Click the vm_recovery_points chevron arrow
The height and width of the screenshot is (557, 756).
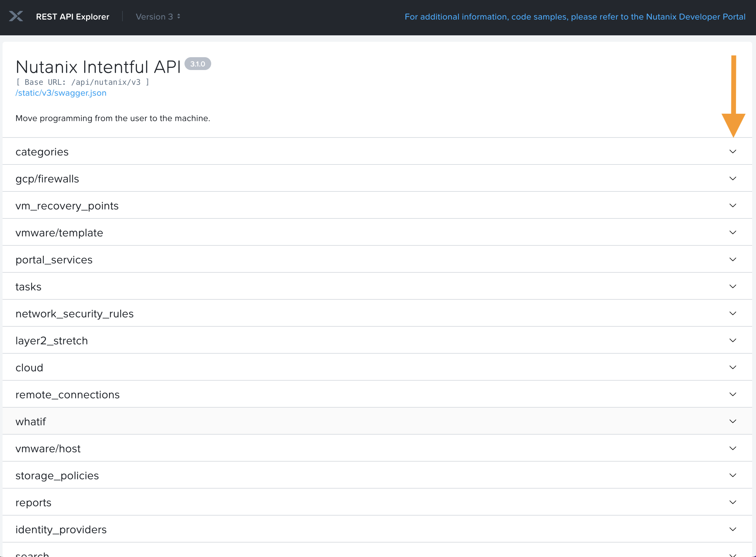(733, 206)
